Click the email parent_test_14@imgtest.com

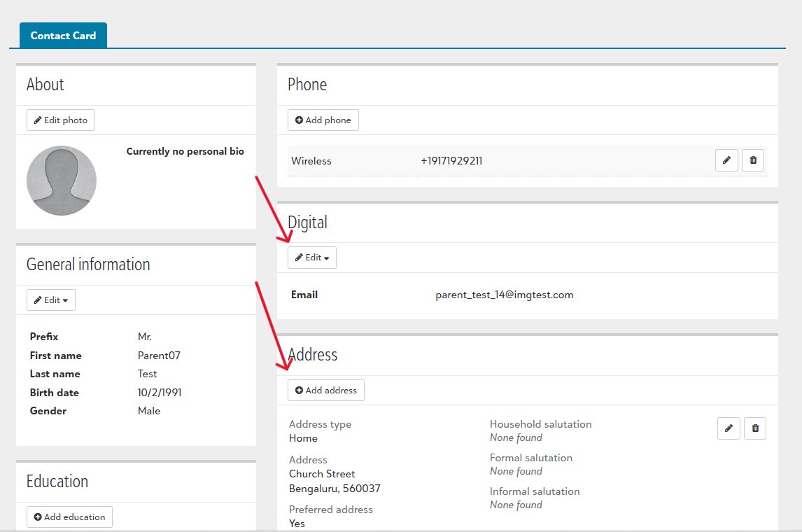tap(505, 295)
